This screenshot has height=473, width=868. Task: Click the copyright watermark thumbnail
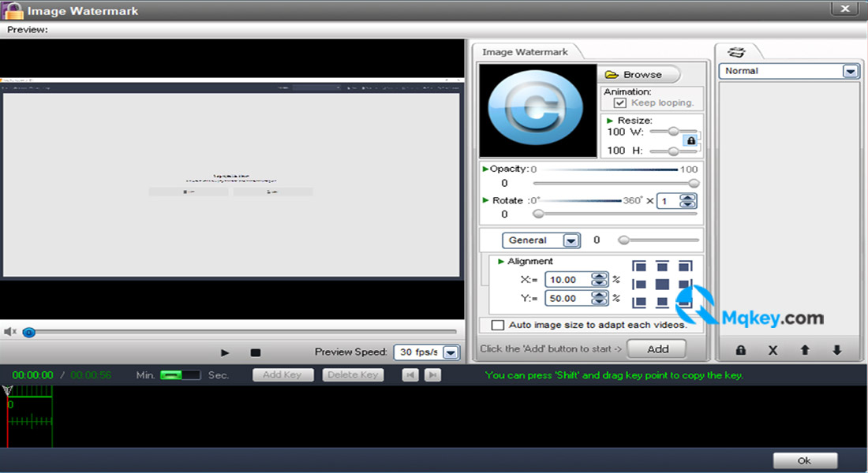coord(538,110)
